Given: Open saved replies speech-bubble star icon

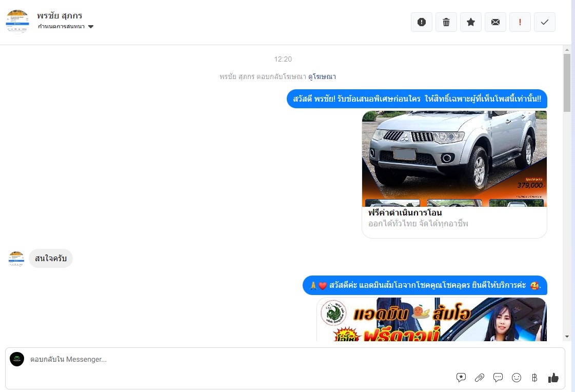Looking at the screenshot, I should coord(461,377).
